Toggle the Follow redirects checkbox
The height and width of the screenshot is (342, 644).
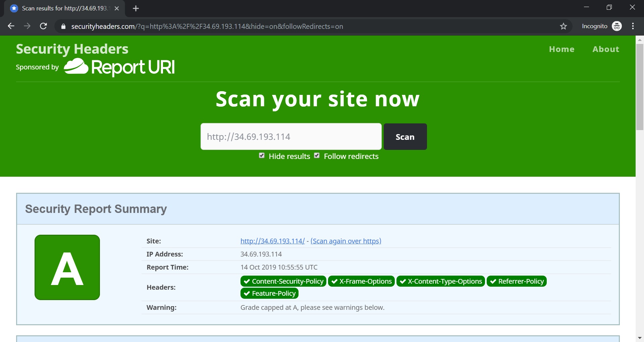pyautogui.click(x=317, y=156)
